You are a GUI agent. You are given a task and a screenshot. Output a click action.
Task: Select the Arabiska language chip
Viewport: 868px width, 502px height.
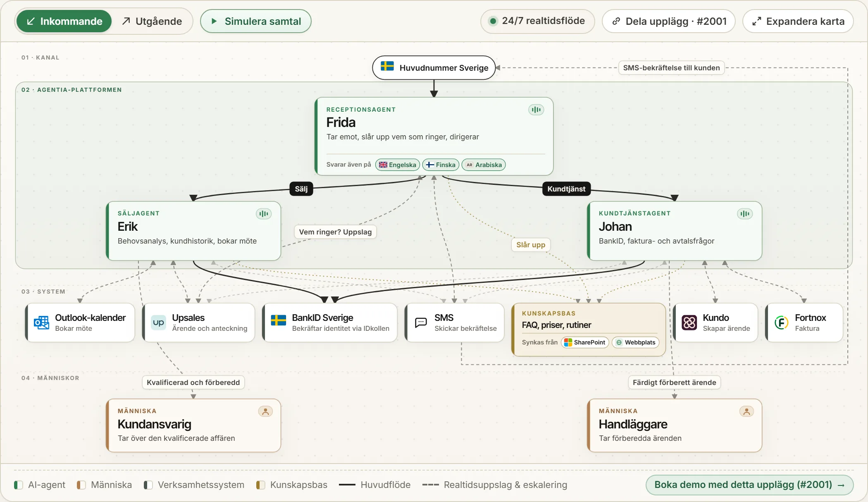pos(484,165)
